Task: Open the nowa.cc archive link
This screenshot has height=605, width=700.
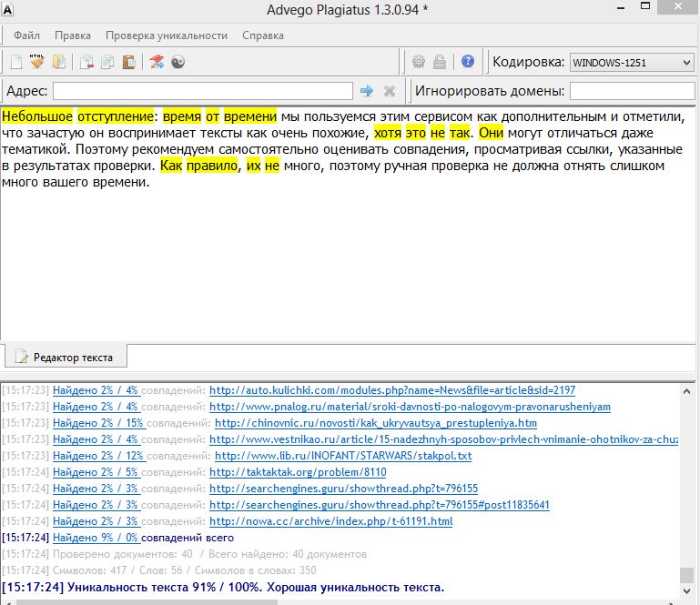Action: point(330,521)
